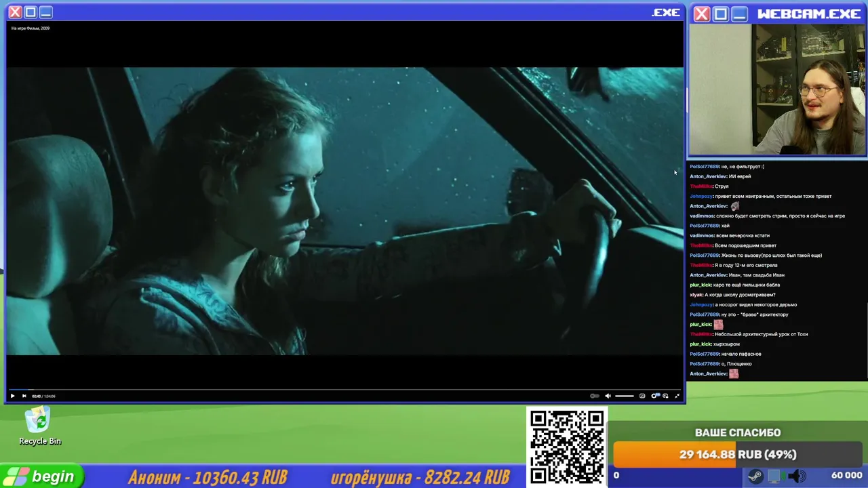This screenshot has width=868, height=488.
Task: Click chat message 'Всем подошедшим привет'
Action: coord(745,245)
